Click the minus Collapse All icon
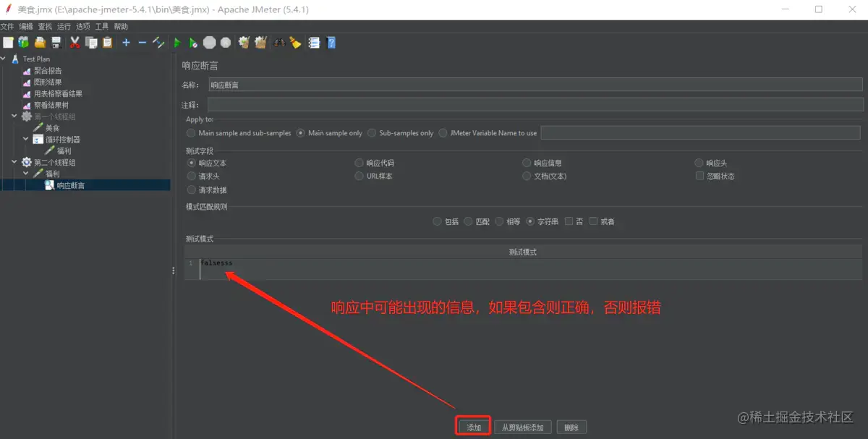The width and height of the screenshot is (868, 439). (142, 43)
